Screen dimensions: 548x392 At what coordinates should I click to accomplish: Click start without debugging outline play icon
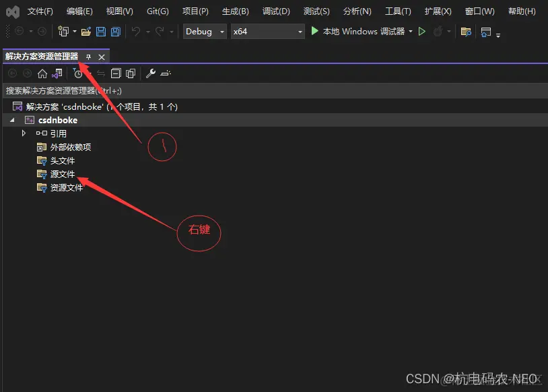(422, 32)
